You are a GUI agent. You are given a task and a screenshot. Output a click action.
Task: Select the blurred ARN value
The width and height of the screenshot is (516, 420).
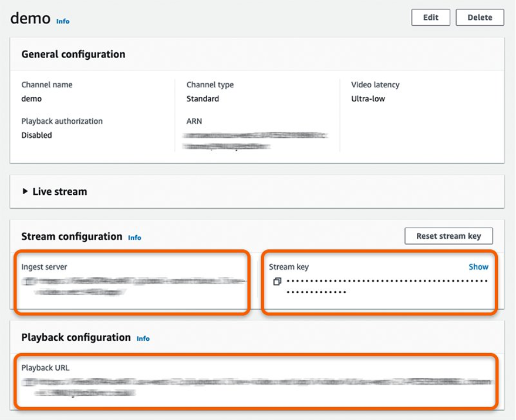pos(255,140)
